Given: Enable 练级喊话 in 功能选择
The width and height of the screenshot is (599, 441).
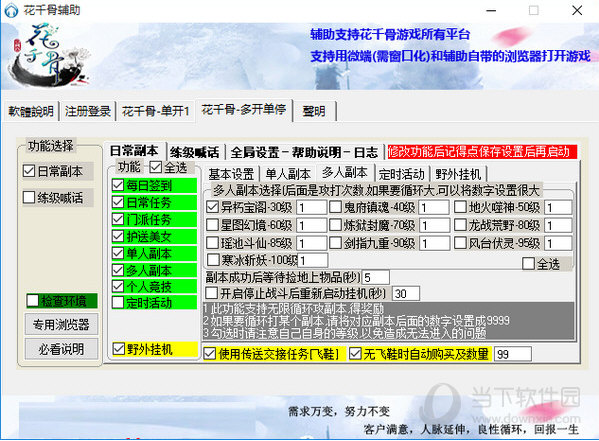Looking at the screenshot, I should tap(29, 198).
